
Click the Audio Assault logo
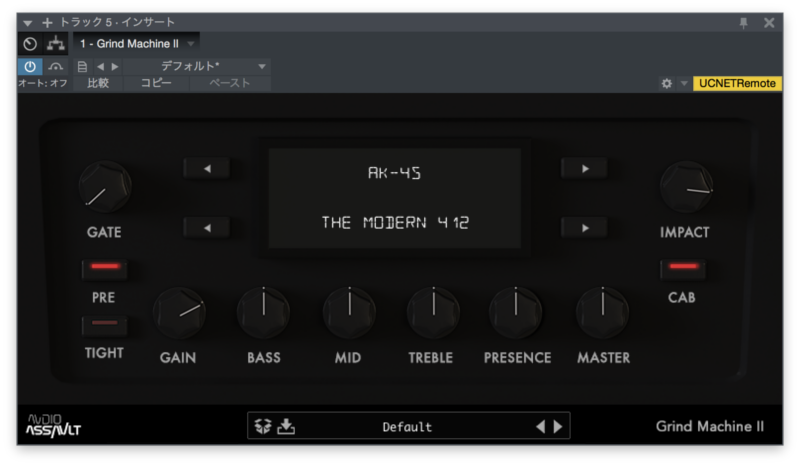(54, 426)
